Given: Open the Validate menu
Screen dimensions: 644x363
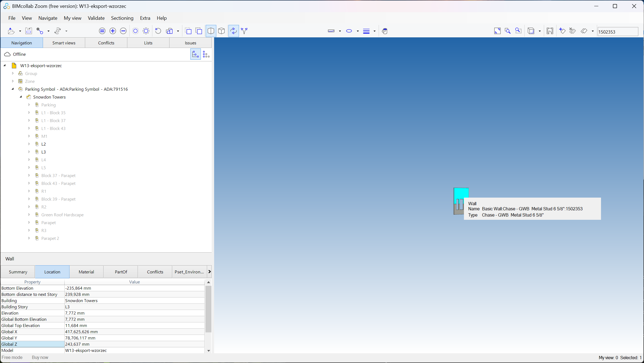Looking at the screenshot, I should pos(96,18).
